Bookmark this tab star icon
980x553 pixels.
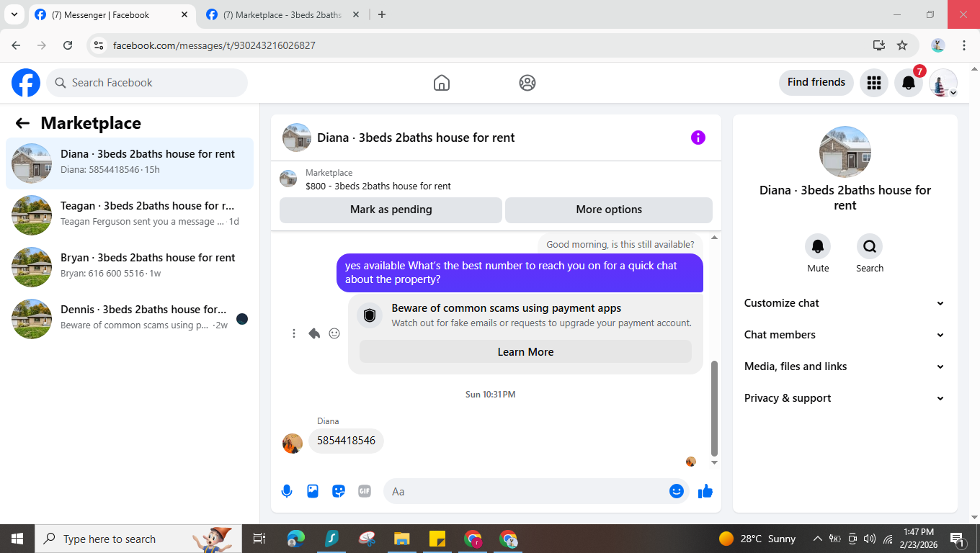click(902, 45)
